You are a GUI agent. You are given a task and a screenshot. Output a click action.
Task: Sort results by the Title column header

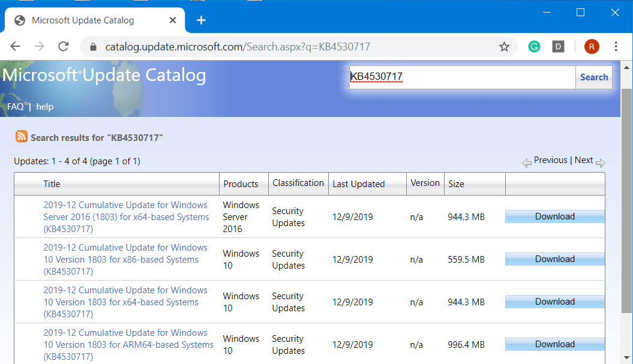pos(52,183)
